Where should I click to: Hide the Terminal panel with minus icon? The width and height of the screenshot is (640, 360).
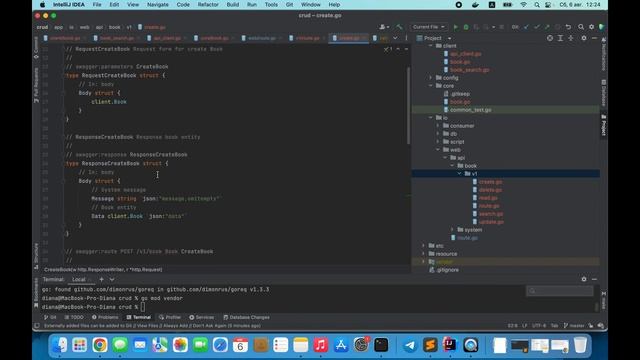tap(594, 279)
